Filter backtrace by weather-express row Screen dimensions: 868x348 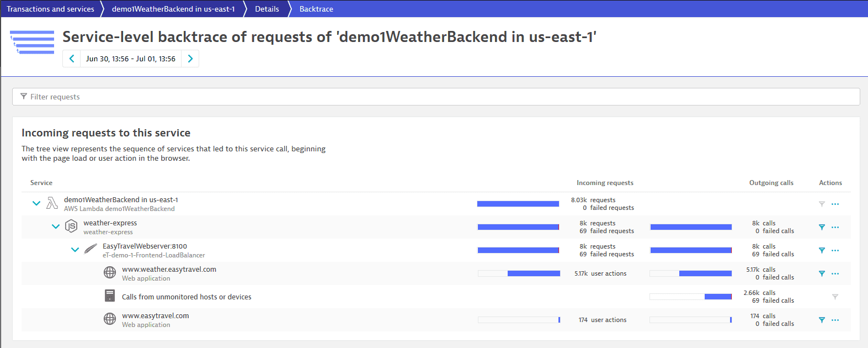[x=822, y=227]
